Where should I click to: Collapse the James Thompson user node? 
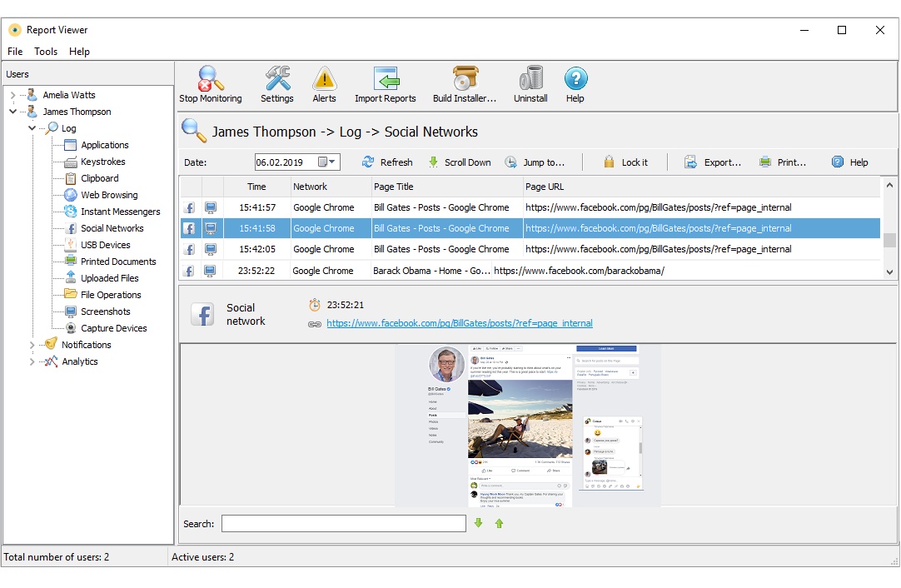click(x=12, y=112)
